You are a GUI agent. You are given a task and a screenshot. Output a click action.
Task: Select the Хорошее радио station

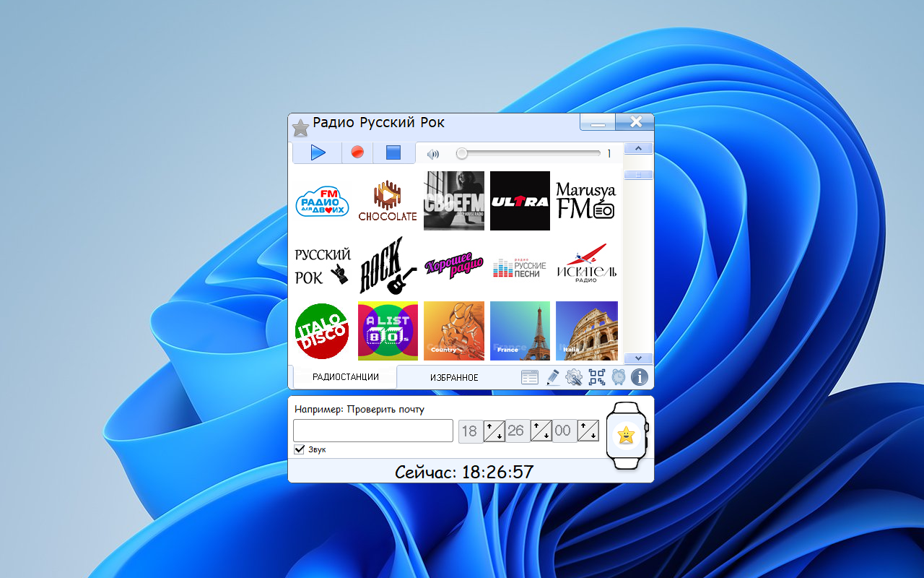(454, 266)
